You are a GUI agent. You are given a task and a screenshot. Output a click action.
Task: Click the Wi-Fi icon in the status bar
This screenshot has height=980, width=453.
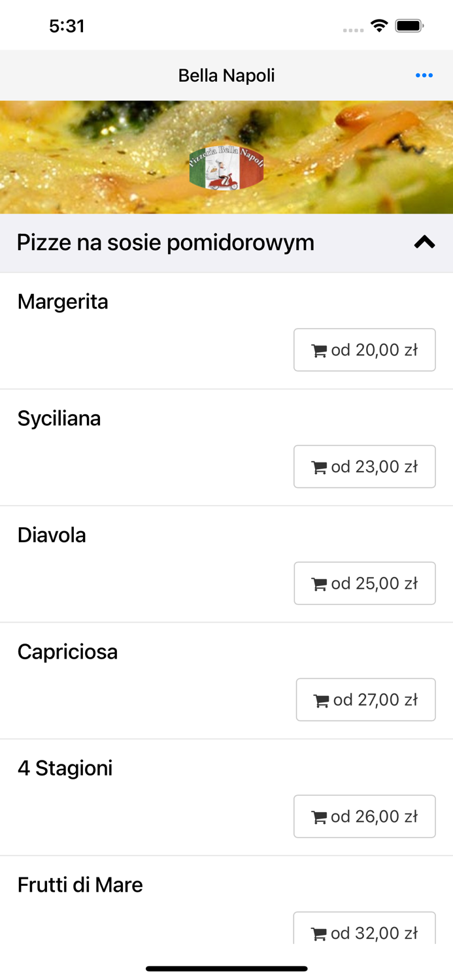(380, 26)
